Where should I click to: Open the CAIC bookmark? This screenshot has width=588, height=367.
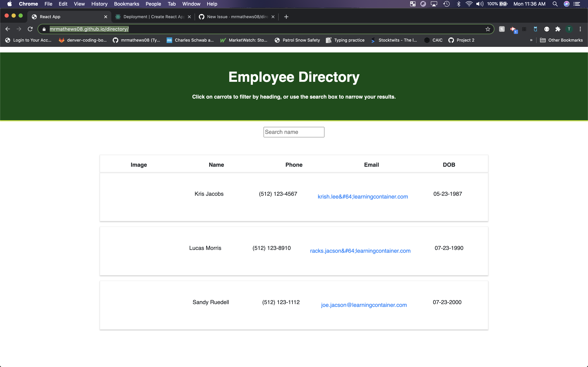point(433,40)
